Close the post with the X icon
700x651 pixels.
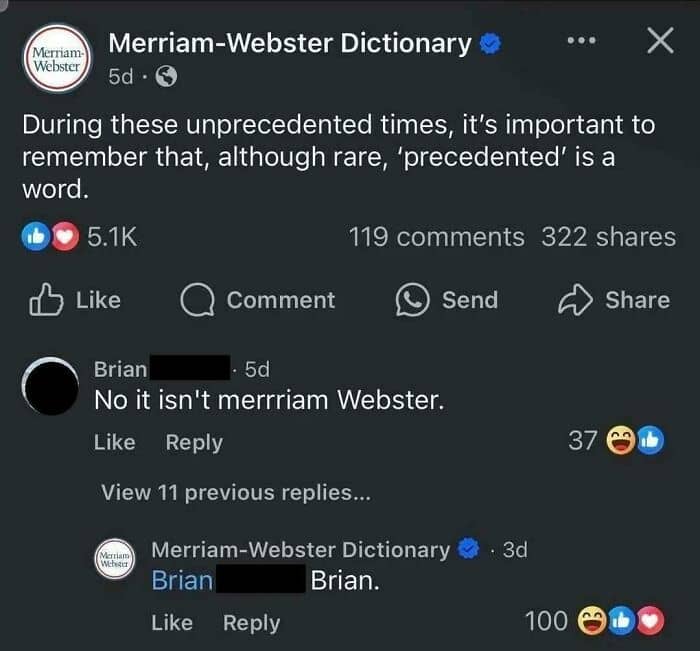659,41
